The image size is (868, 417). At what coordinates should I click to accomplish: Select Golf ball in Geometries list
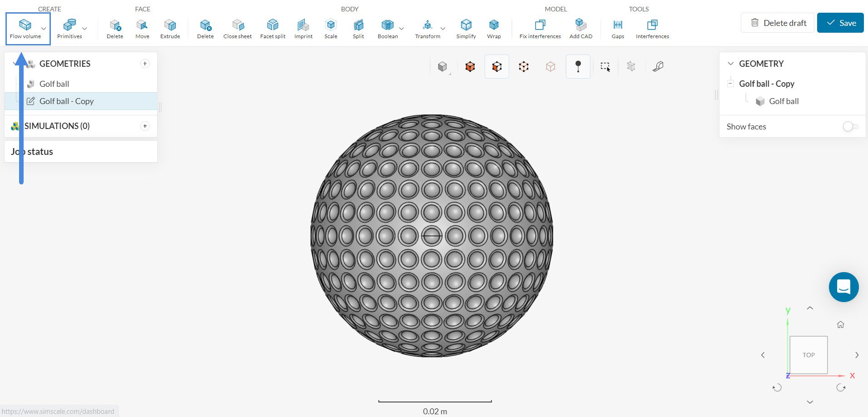54,84
